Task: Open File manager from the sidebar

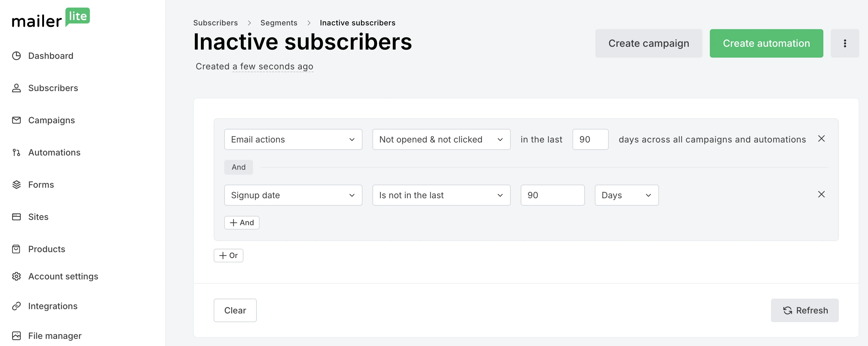Action: 55,335
